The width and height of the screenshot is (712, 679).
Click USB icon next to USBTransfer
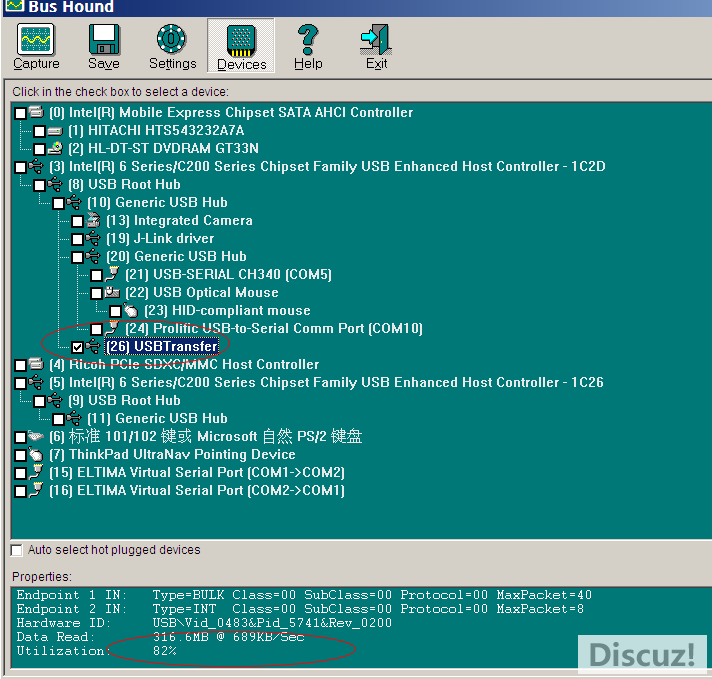(93, 346)
